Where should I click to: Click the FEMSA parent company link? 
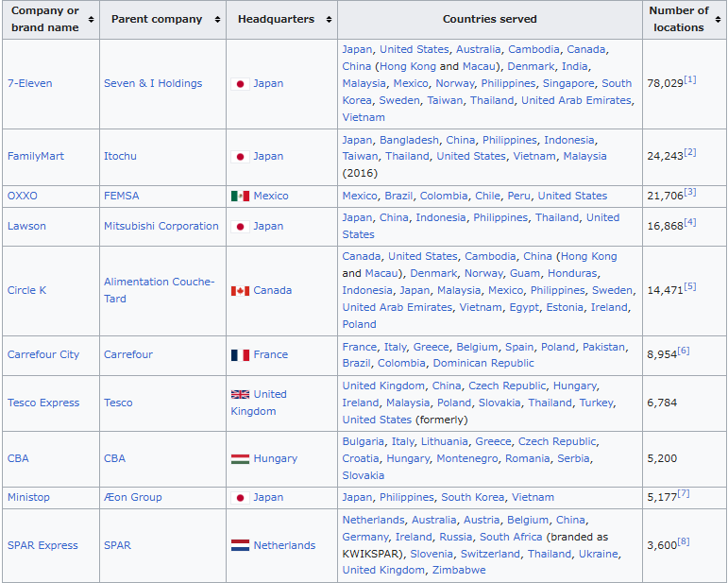121,196
